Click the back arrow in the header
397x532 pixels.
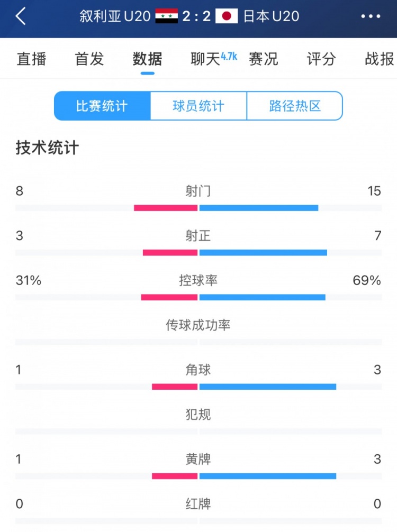20,16
